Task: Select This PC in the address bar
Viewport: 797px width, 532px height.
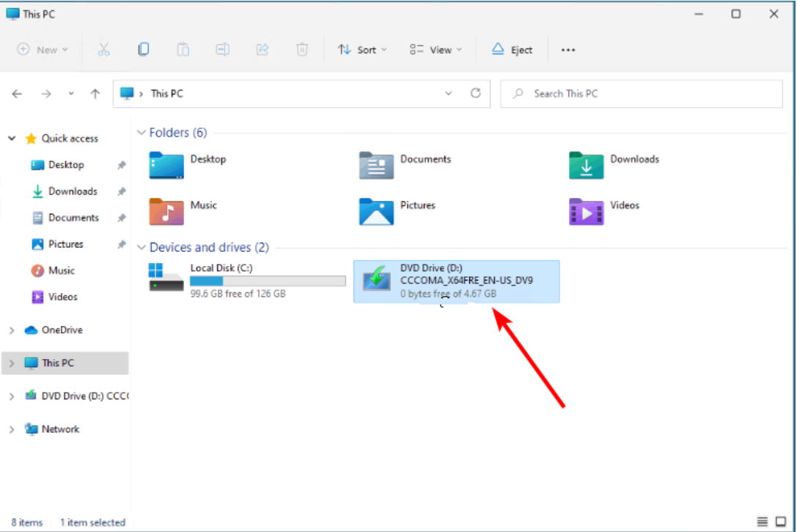Action: [x=167, y=94]
